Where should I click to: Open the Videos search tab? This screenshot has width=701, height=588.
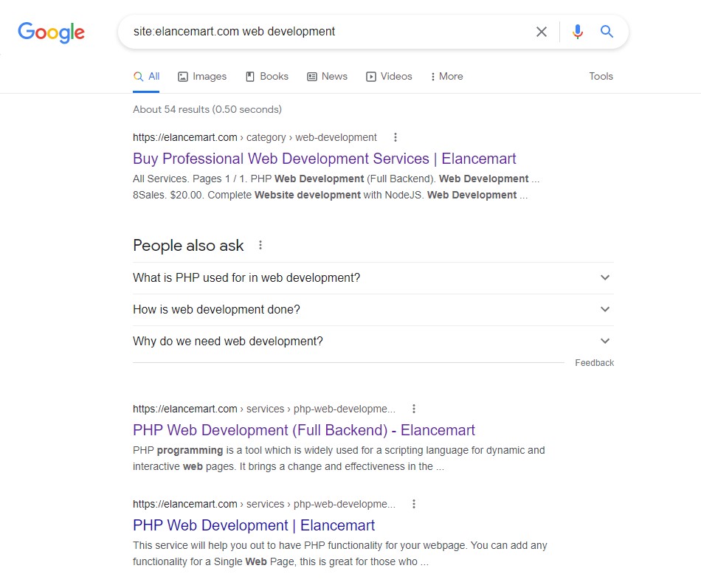389,77
